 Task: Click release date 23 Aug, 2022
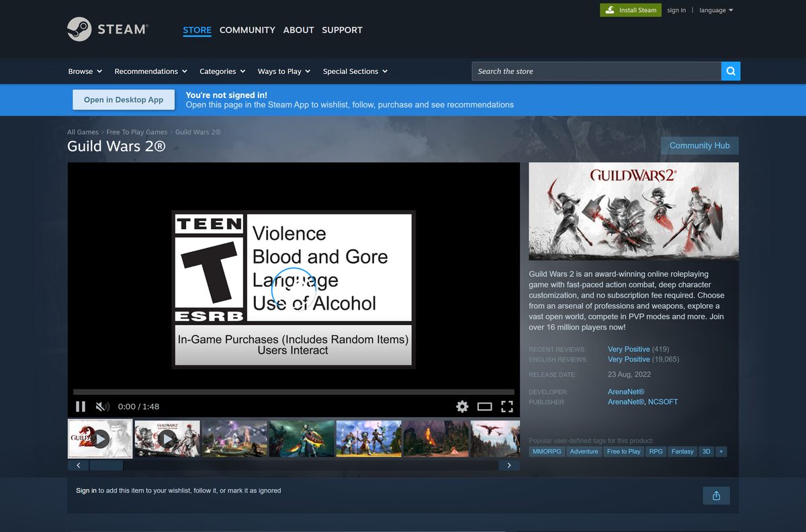[631, 375]
